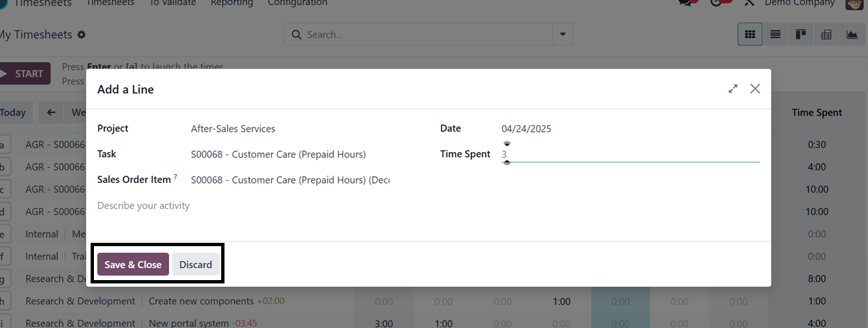This screenshot has height=328, width=868.
Task: Open the My Timesheets gear settings
Action: coord(81,35)
